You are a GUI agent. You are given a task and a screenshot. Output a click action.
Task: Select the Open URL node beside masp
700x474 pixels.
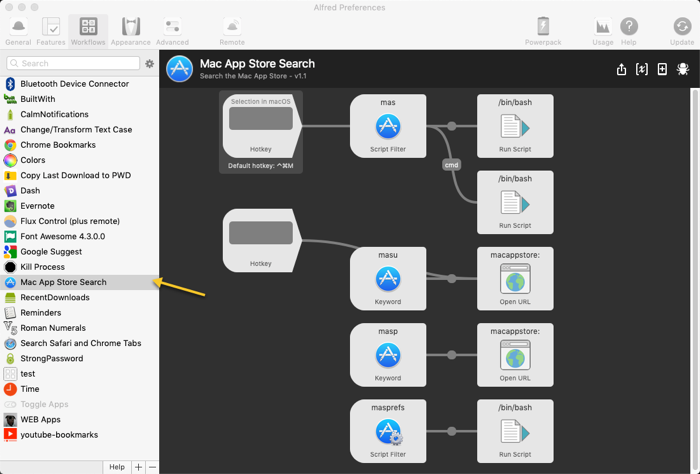coord(515,355)
